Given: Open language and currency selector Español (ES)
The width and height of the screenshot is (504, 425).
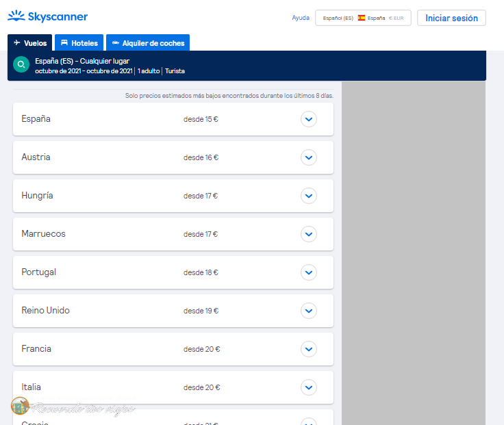Looking at the screenshot, I should tap(363, 18).
